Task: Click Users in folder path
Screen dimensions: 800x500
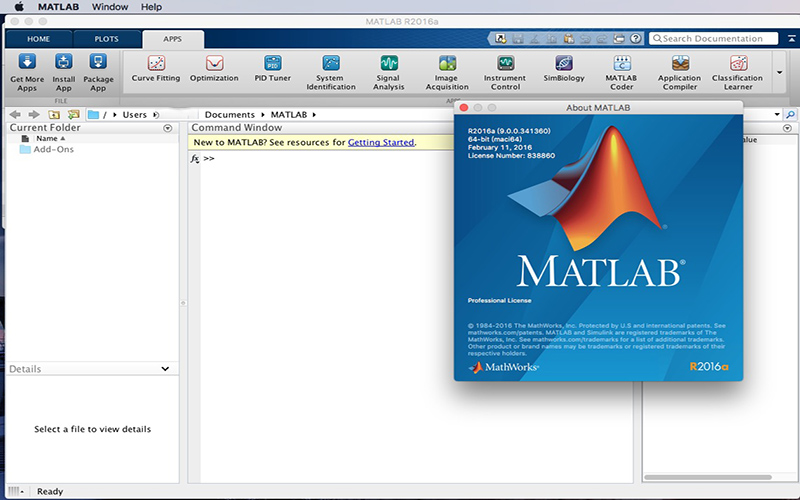Action: pos(135,115)
